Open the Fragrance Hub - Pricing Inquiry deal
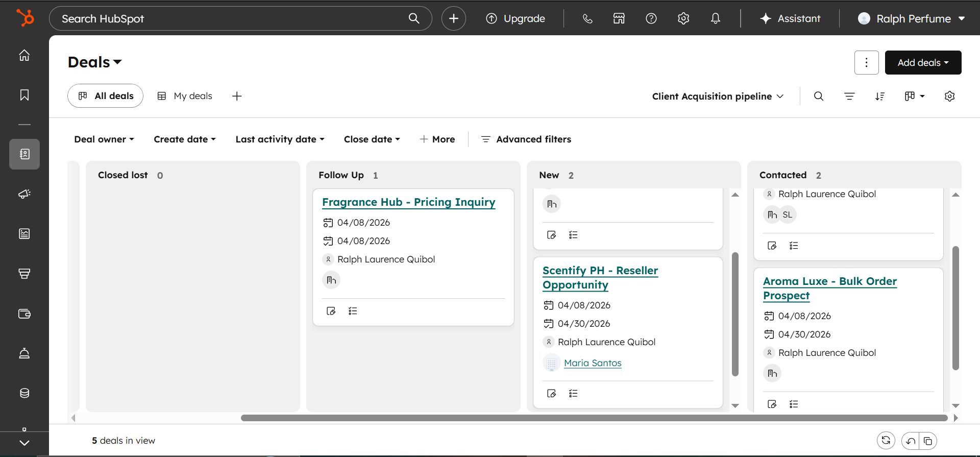This screenshot has width=980, height=457. 409,202
